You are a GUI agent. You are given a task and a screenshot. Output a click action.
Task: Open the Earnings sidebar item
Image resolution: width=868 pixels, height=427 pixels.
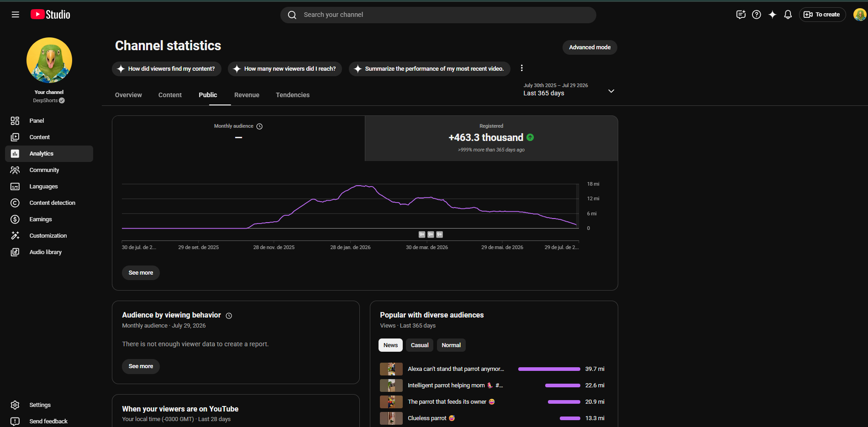click(x=49, y=219)
